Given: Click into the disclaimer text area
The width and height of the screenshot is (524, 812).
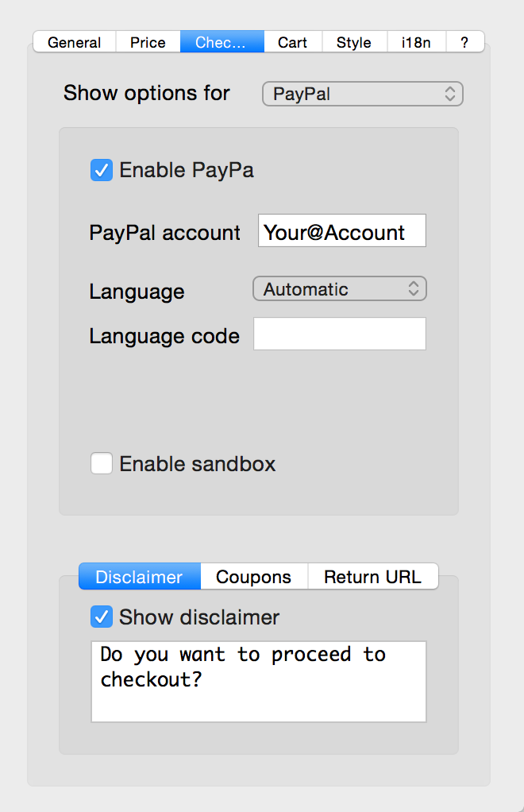Looking at the screenshot, I should (x=259, y=682).
